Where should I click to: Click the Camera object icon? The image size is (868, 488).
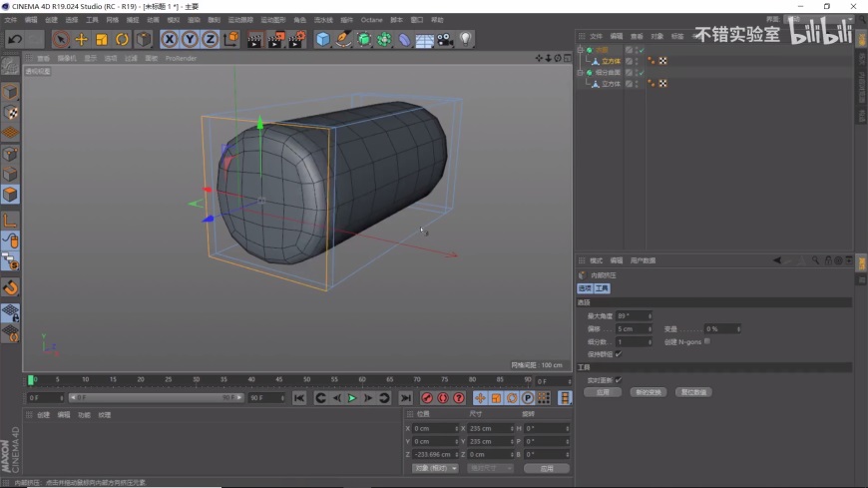click(445, 39)
